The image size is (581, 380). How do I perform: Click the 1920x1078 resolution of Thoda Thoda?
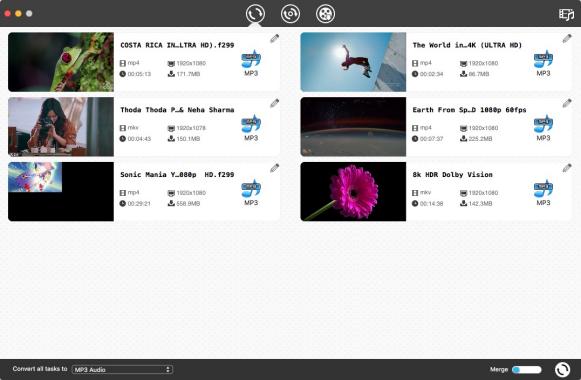coord(191,128)
